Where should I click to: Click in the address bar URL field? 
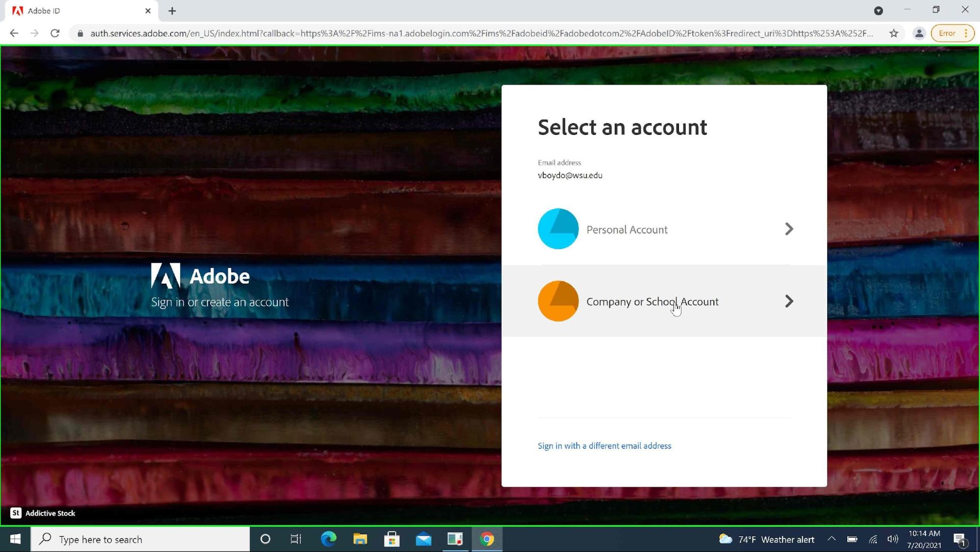point(392,33)
